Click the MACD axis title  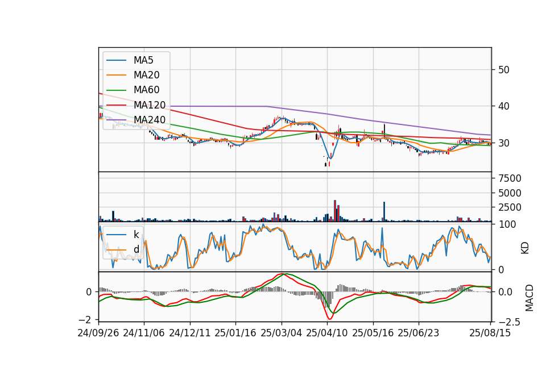530,298
